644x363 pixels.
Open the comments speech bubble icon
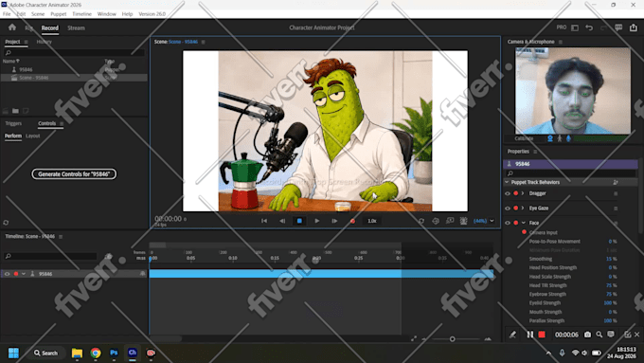[x=618, y=27]
